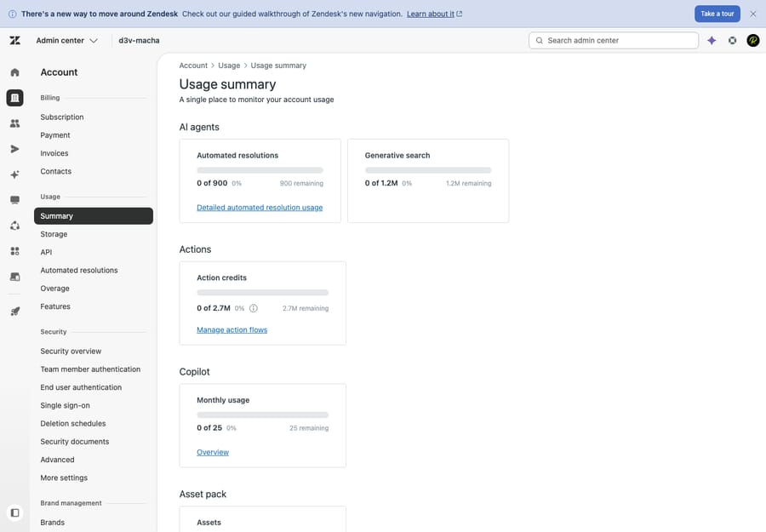Collapse sidebar with the panel toggle icon
This screenshot has width=766, height=532.
[x=14, y=512]
